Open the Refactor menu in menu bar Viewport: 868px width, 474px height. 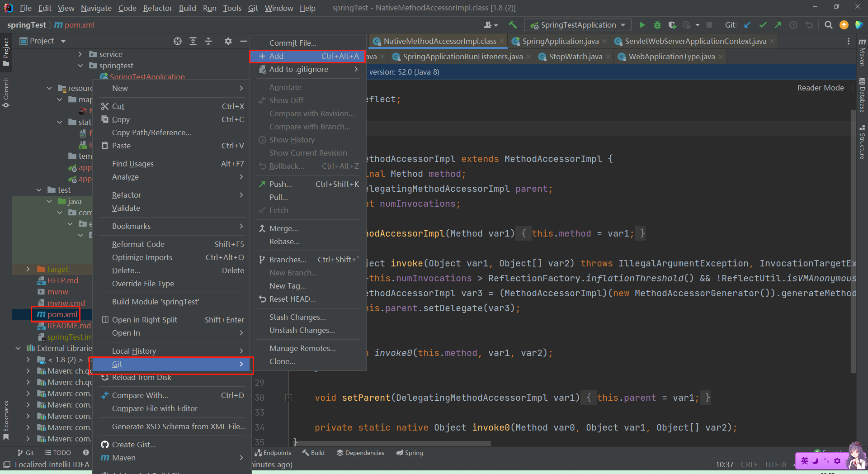click(x=157, y=8)
